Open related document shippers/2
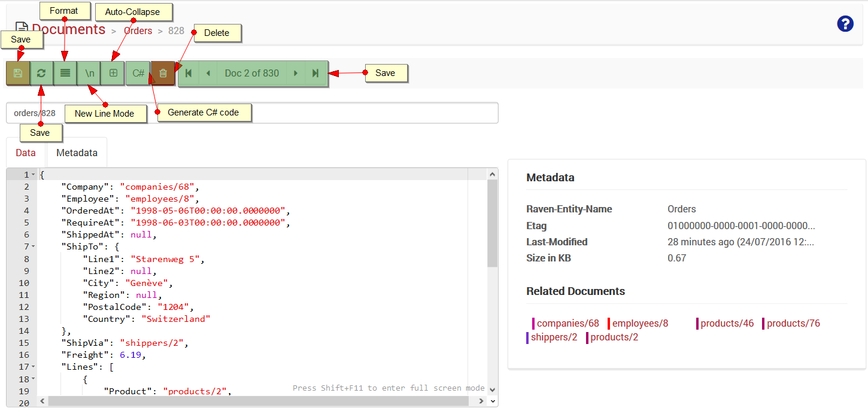 pyautogui.click(x=554, y=337)
